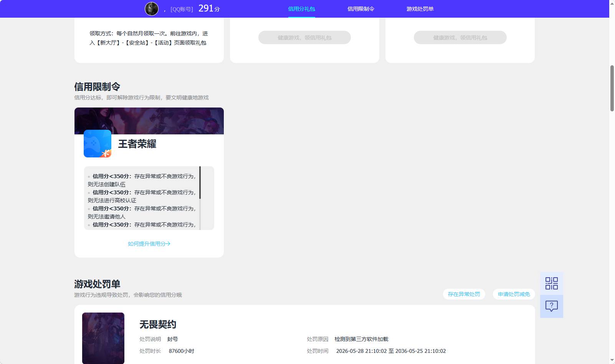The width and height of the screenshot is (615, 364).
Task: Click the 领取方式 instructions text
Action: point(149,38)
